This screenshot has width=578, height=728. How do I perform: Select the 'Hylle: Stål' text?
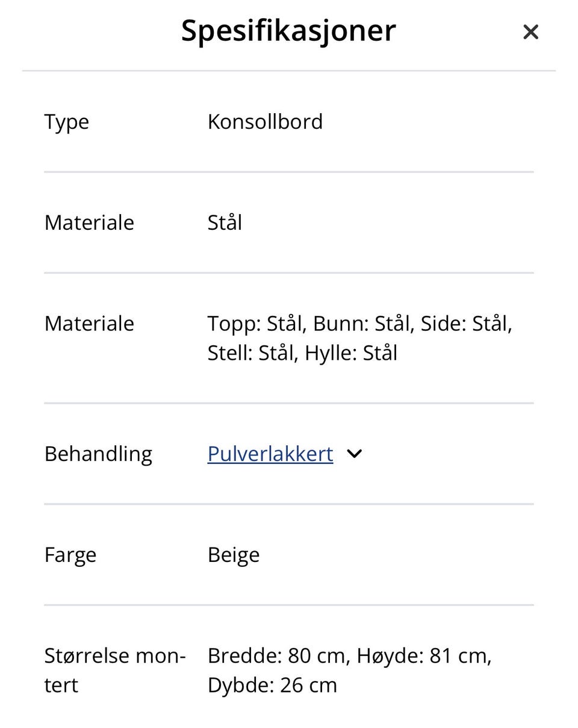click(351, 353)
